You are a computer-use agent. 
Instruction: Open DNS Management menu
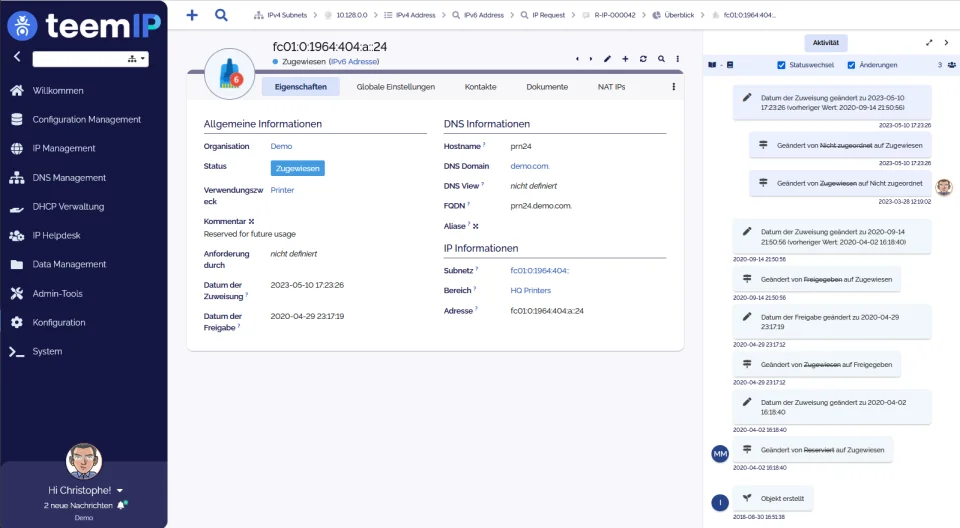(69, 178)
